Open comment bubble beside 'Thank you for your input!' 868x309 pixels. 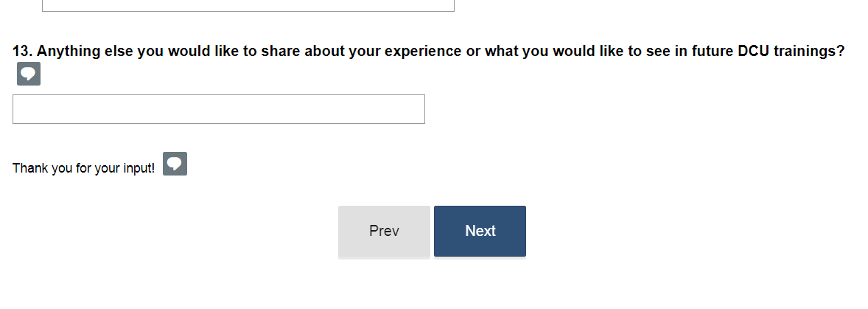pyautogui.click(x=175, y=164)
